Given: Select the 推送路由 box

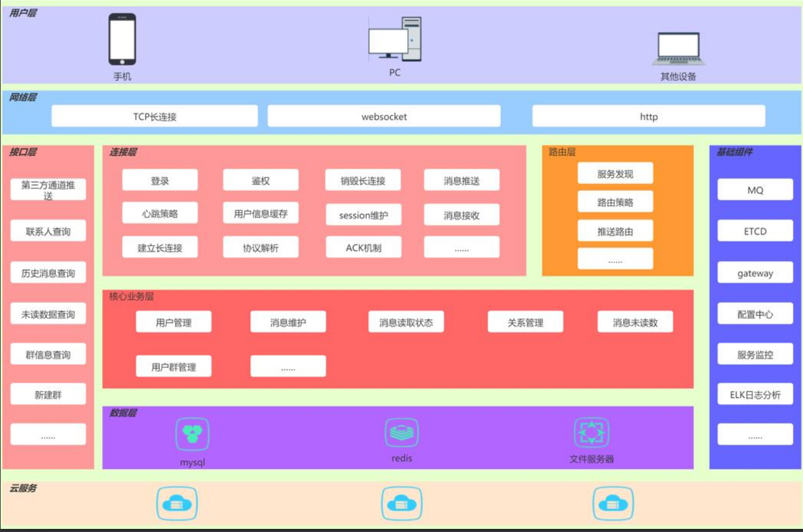Looking at the screenshot, I should pos(615,231).
